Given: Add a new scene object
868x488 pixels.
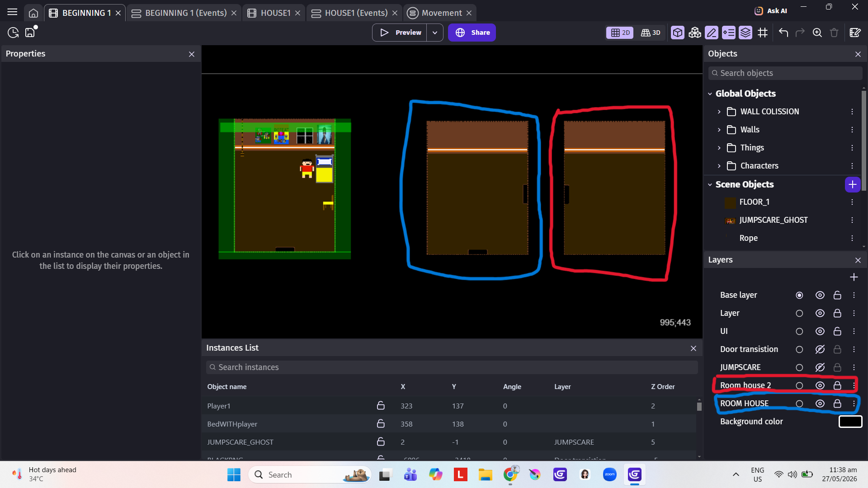Looking at the screenshot, I should point(852,184).
